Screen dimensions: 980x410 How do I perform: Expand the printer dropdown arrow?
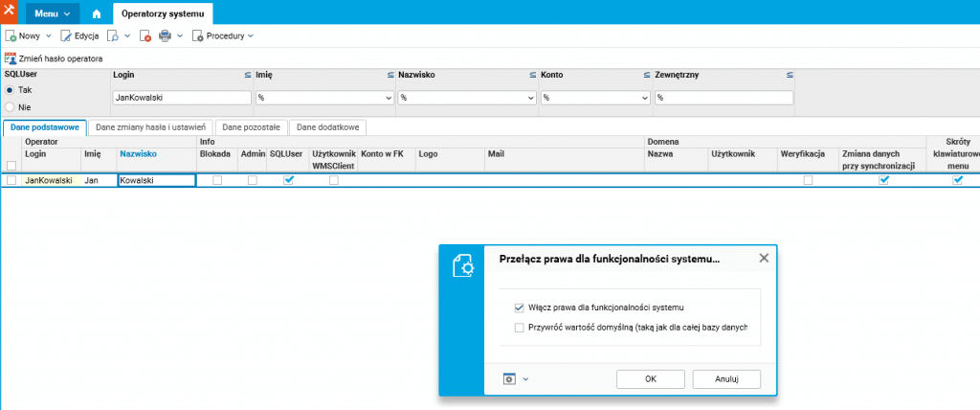click(x=180, y=36)
